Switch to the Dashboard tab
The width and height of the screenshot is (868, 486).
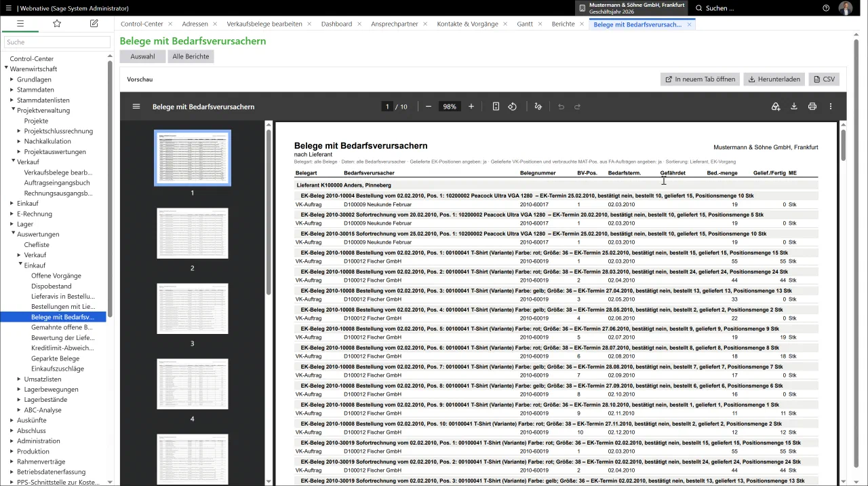coord(336,24)
